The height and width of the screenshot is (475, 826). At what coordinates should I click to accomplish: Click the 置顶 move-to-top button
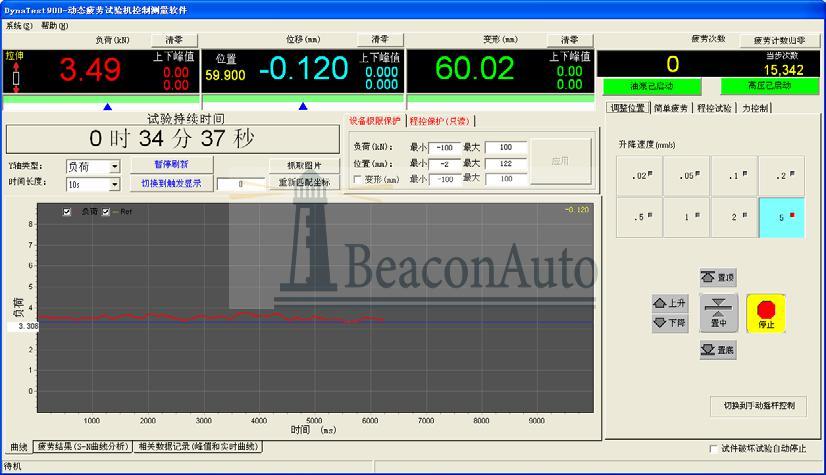pos(719,277)
